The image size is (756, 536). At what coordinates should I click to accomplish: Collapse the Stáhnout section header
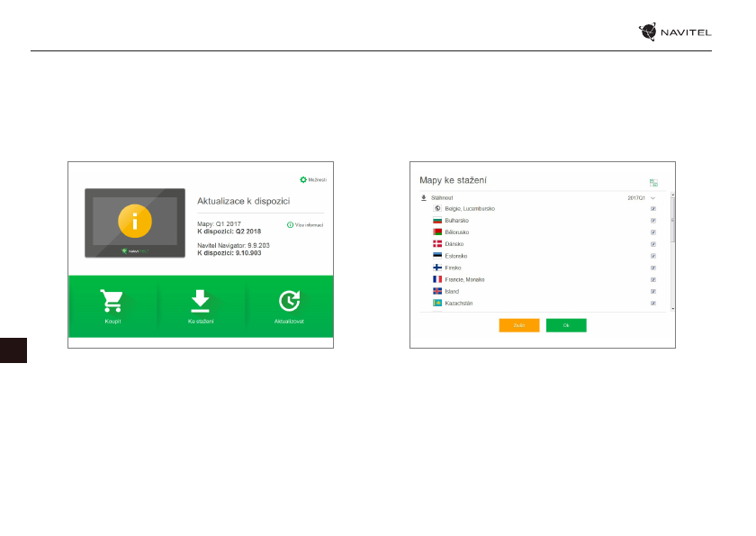441,196
